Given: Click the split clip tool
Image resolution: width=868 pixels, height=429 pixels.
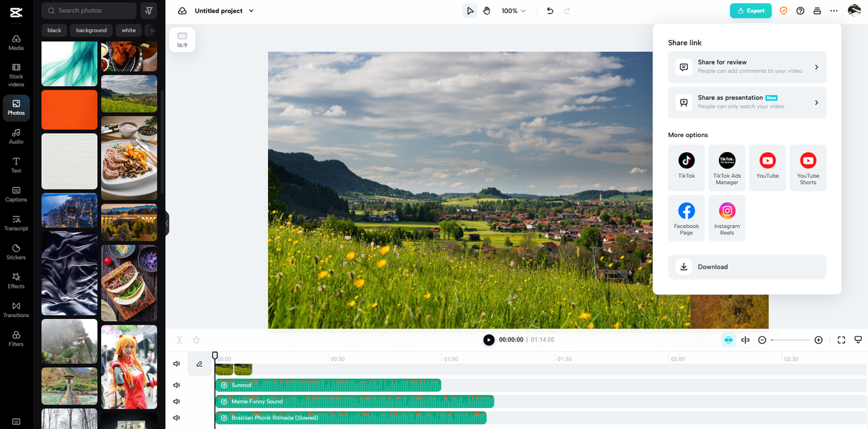Looking at the screenshot, I should pos(179,340).
